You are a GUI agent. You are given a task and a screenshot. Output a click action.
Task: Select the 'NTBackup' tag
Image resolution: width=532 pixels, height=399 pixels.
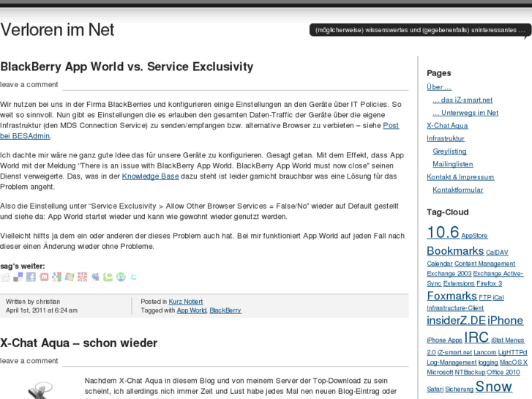(x=471, y=373)
